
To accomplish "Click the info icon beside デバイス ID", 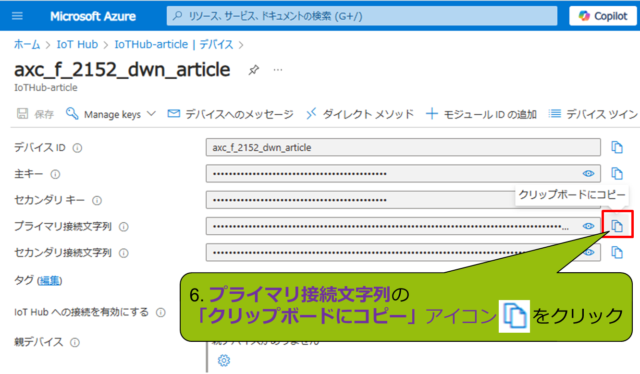I will [x=77, y=148].
